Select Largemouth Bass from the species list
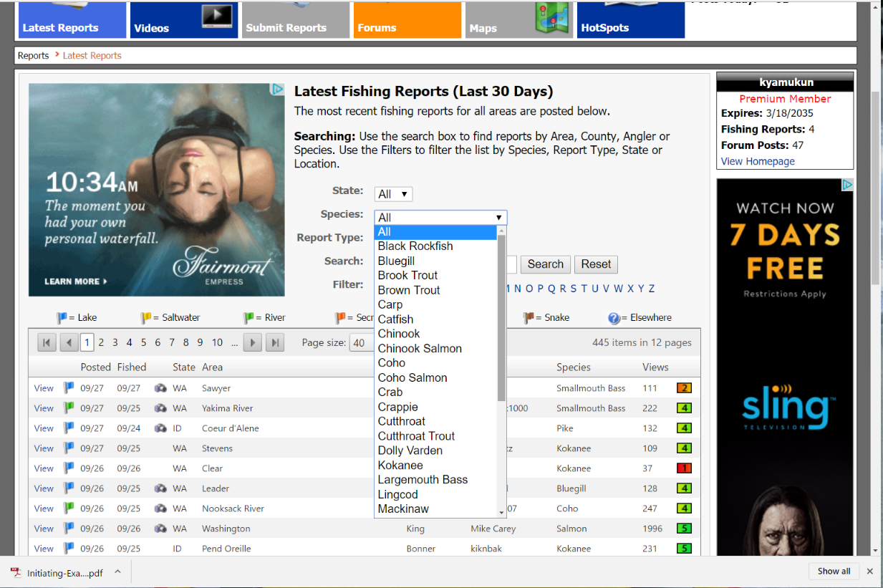883x588 pixels. point(423,480)
